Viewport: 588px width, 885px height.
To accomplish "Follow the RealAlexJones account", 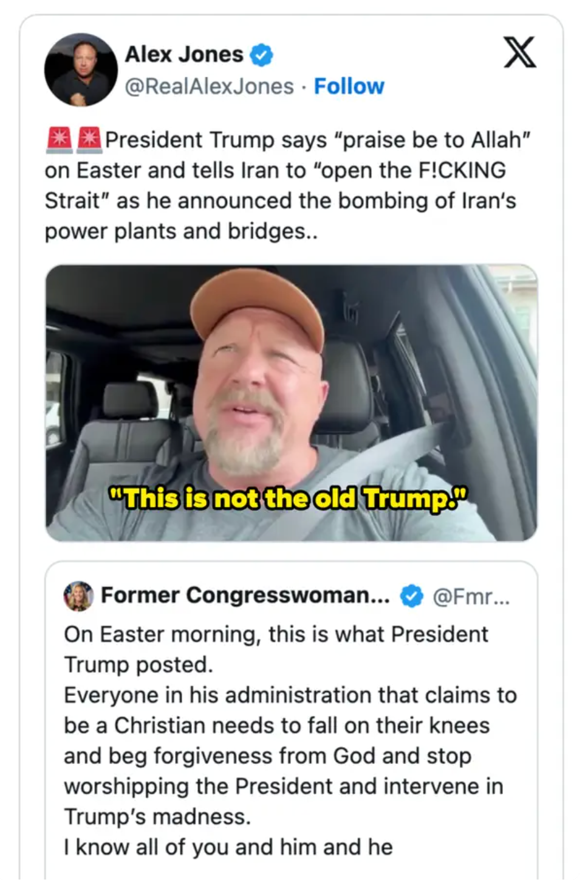I will click(x=349, y=86).
